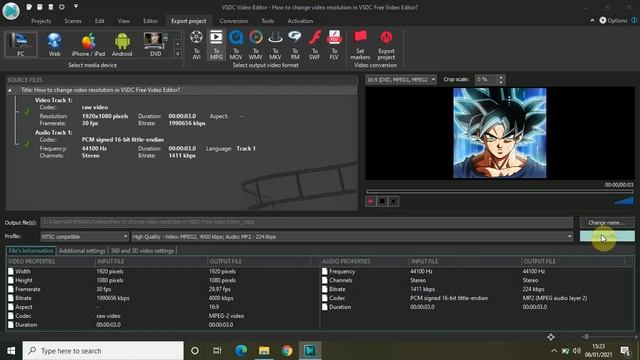This screenshot has width=640, height=360.
Task: Click the taskbar search box
Action: click(103, 351)
